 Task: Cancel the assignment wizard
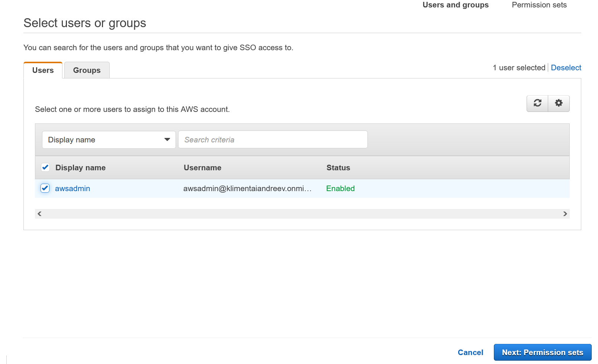[x=470, y=352]
